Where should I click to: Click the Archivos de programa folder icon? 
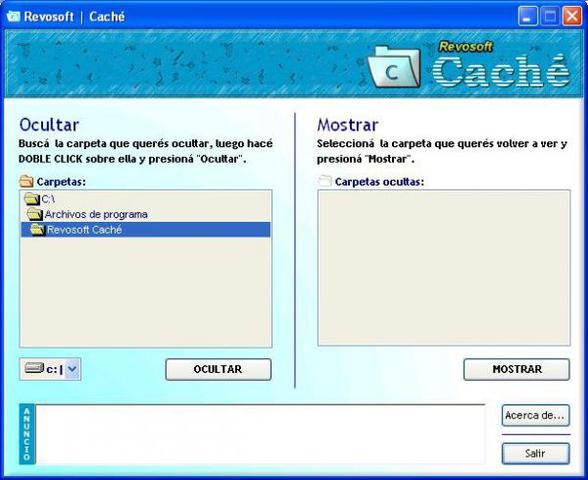(x=35, y=214)
